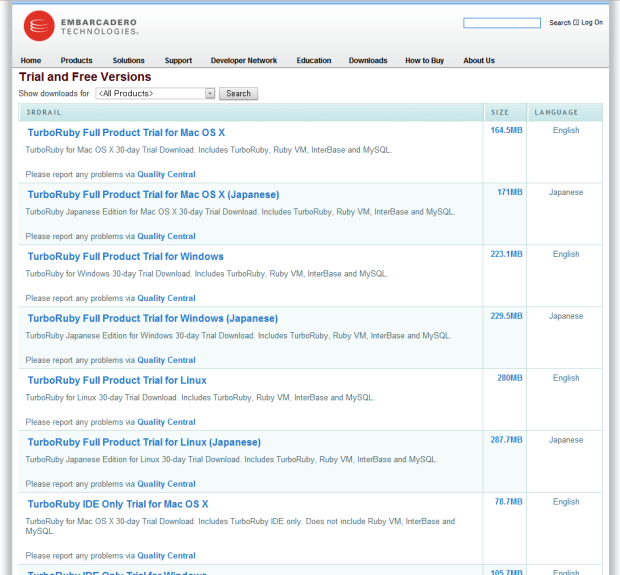Image resolution: width=620 pixels, height=575 pixels.
Task: Open Developer Network navigation item
Action: click(244, 61)
